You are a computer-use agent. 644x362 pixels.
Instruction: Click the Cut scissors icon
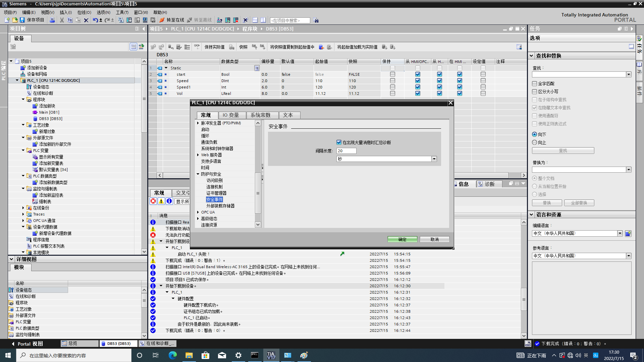(x=62, y=20)
